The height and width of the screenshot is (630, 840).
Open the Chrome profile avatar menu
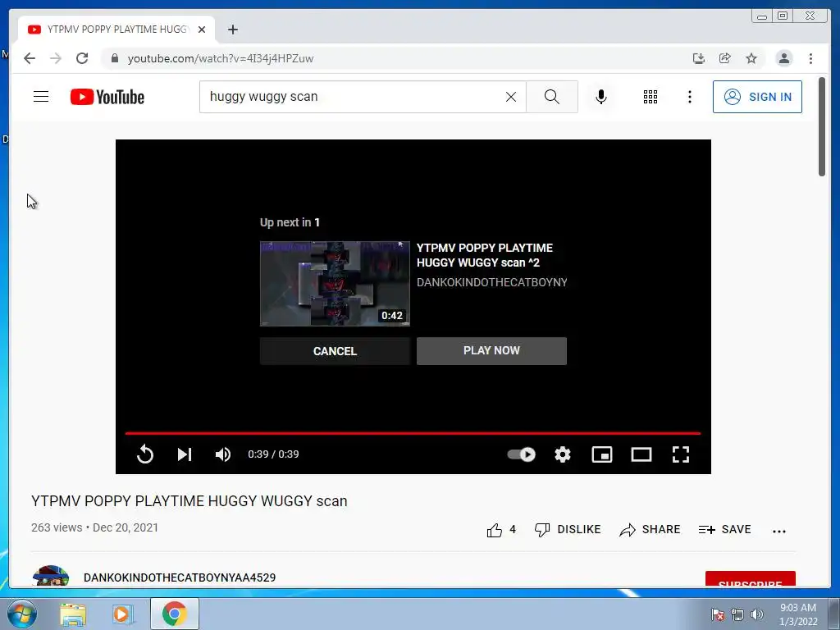pos(783,58)
